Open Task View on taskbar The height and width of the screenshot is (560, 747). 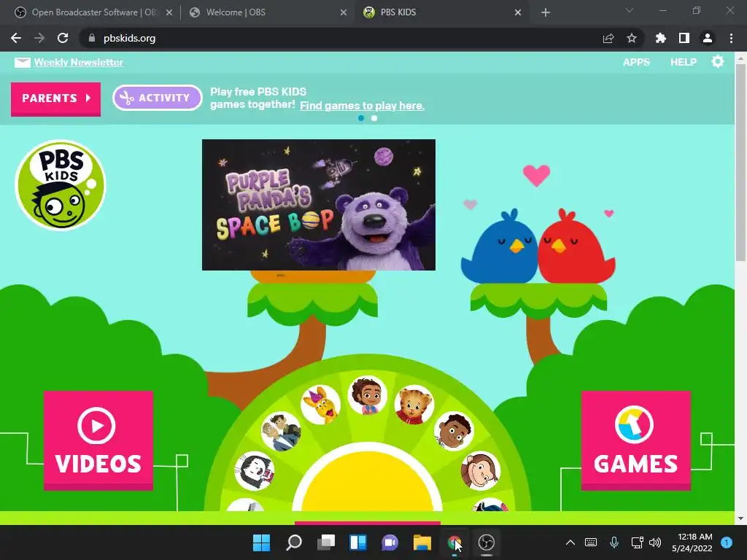[x=326, y=542]
